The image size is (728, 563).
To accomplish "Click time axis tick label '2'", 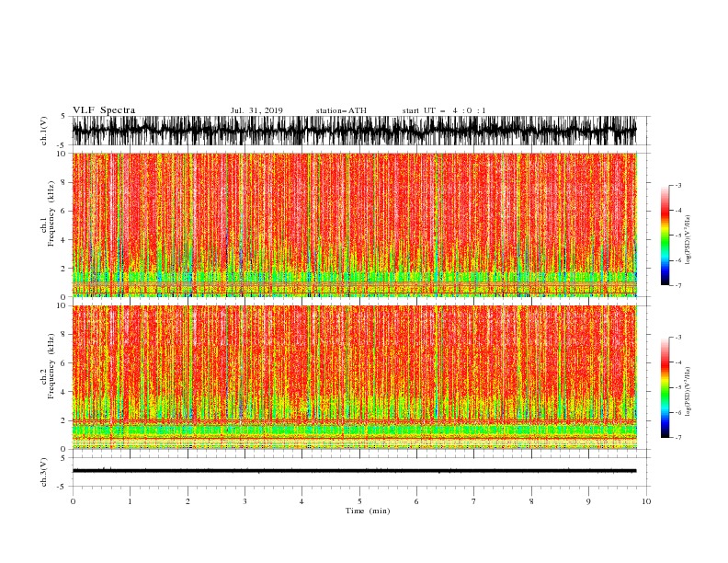I will 188,501.
